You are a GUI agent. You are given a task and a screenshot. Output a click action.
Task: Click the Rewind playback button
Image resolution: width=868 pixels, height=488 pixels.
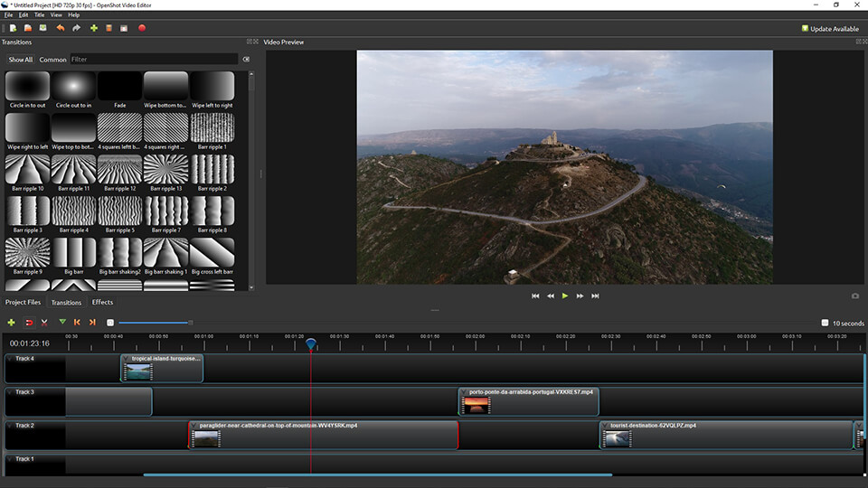point(551,296)
